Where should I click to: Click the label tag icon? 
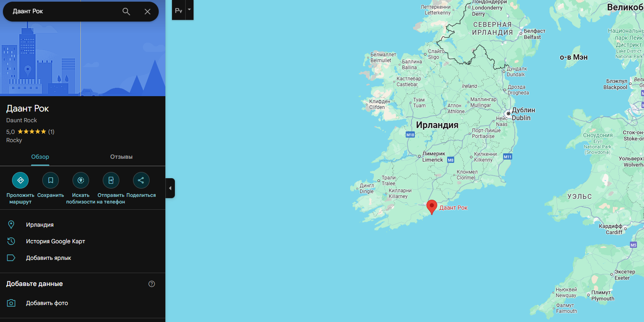point(11,258)
